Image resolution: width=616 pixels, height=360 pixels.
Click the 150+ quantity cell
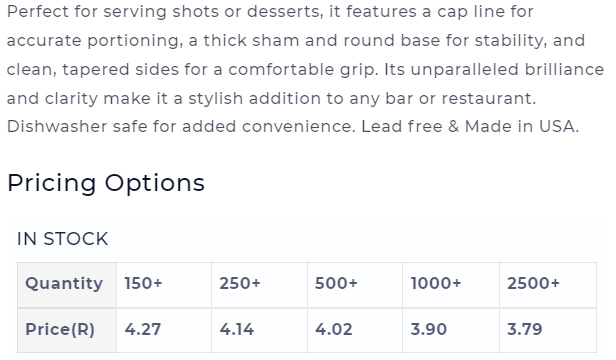click(x=164, y=285)
